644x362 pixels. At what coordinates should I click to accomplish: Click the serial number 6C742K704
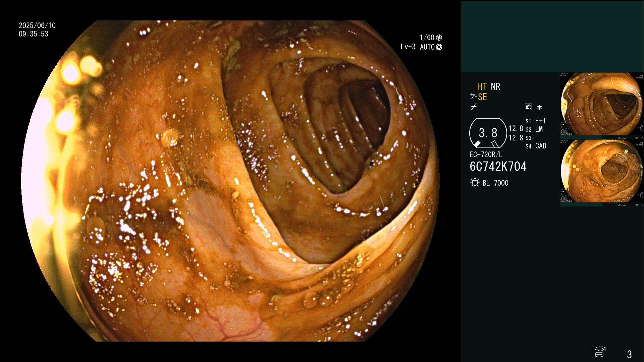pyautogui.click(x=498, y=167)
